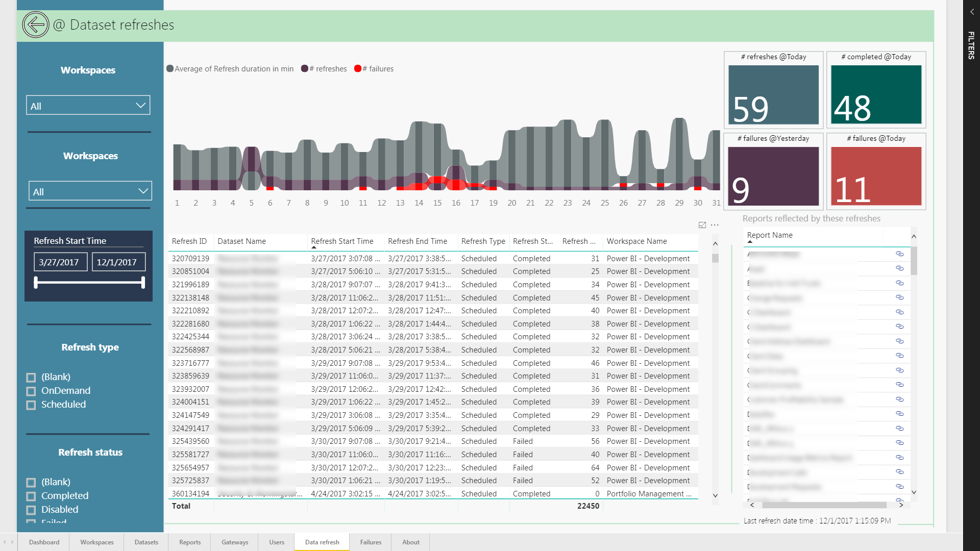The width and height of the screenshot is (980, 551).
Task: Check the Completed refresh status
Action: click(31, 496)
